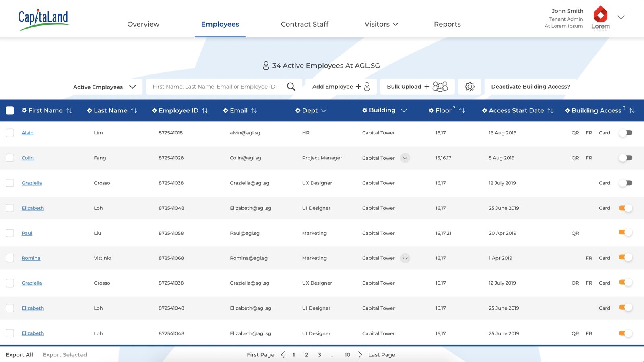This screenshot has height=362, width=644.
Task: Click gear icon beside Dept header
Action: click(x=298, y=110)
